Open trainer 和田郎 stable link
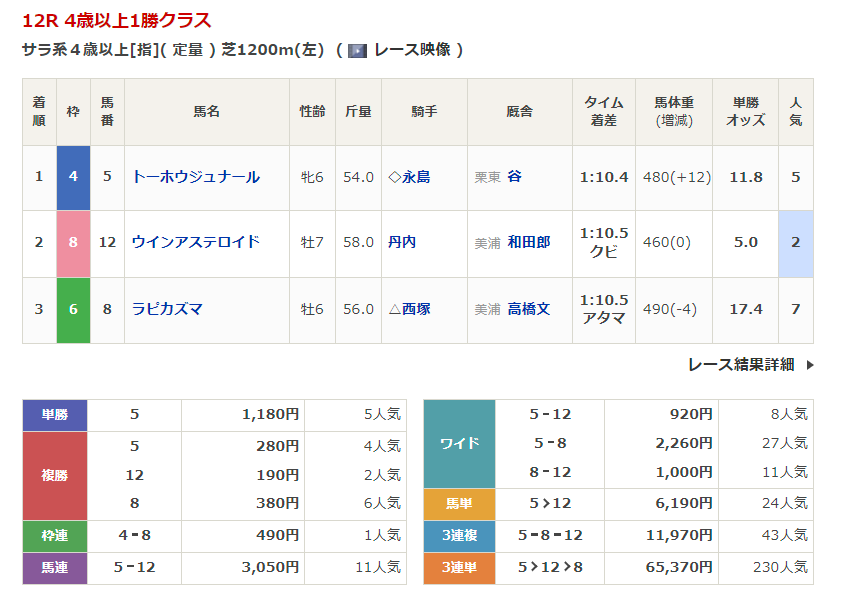The height and width of the screenshot is (594, 841). [528, 242]
